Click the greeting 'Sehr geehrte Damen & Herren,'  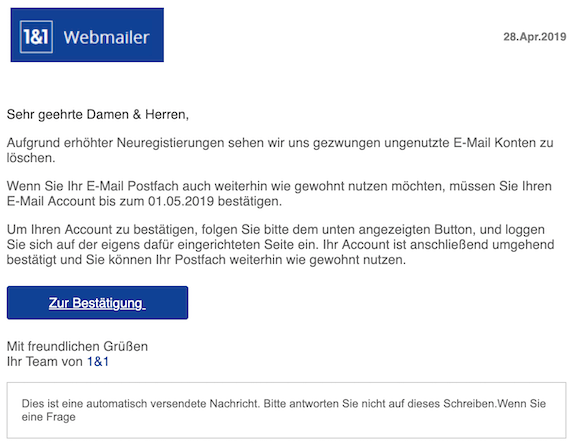(98, 114)
